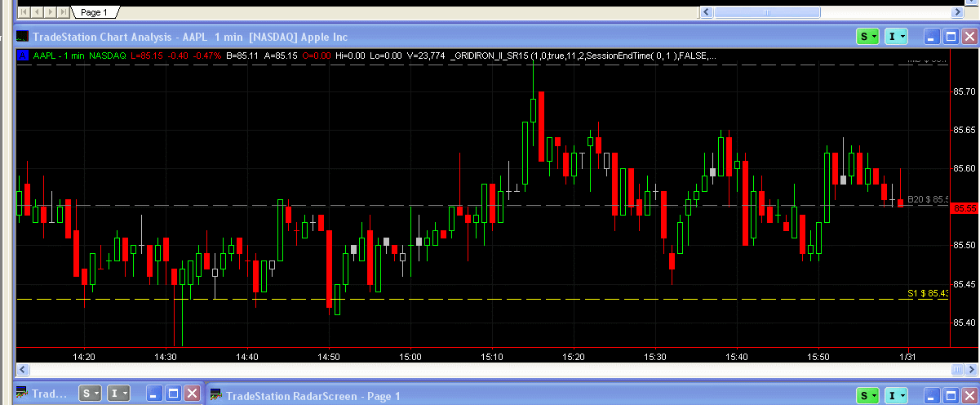
Task: Click the 85.45 price axis label
Action: [964, 284]
